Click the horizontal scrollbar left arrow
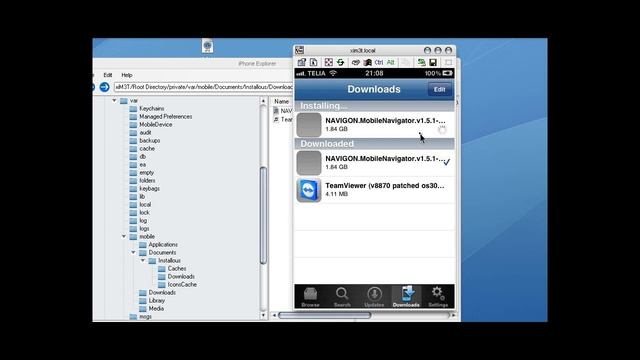This screenshot has height=360, width=640. 275,315
